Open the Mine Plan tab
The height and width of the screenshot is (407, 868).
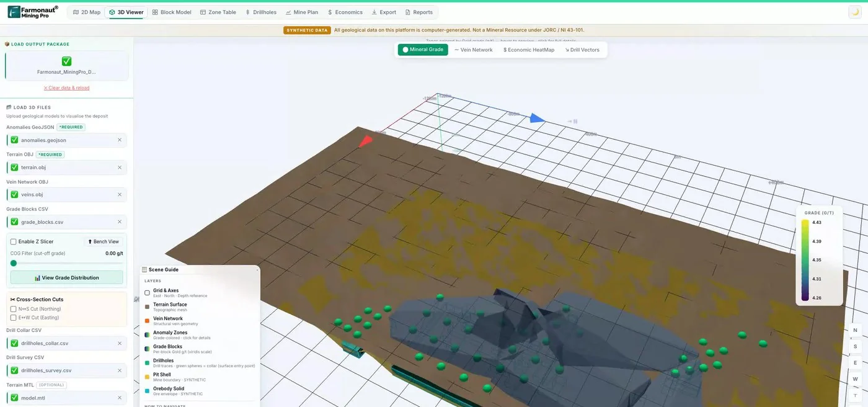(x=302, y=12)
